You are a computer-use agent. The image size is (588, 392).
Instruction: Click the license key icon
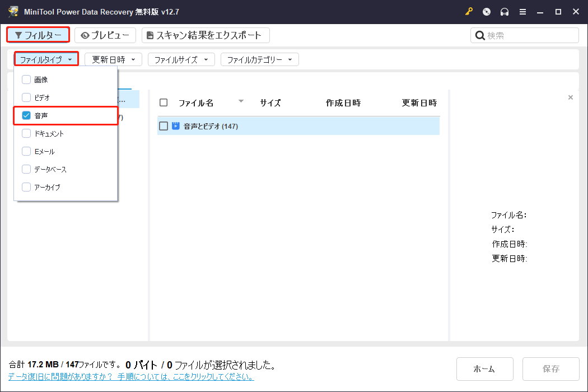(x=469, y=11)
